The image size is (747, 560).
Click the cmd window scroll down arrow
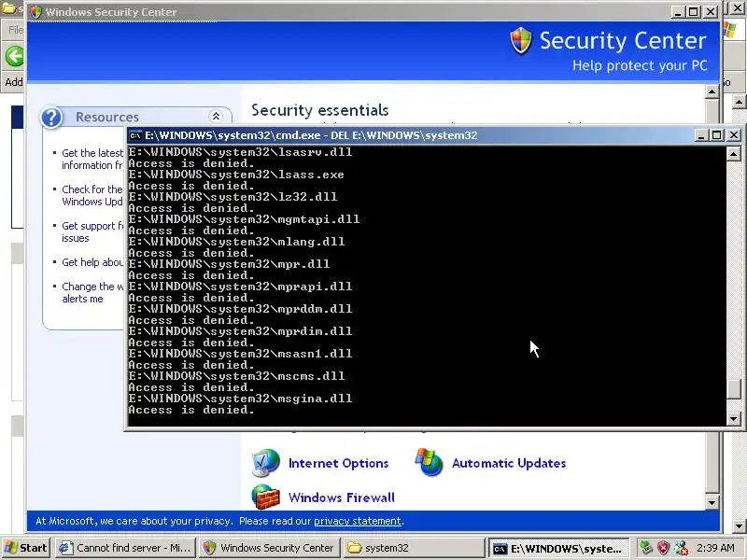[x=733, y=419]
